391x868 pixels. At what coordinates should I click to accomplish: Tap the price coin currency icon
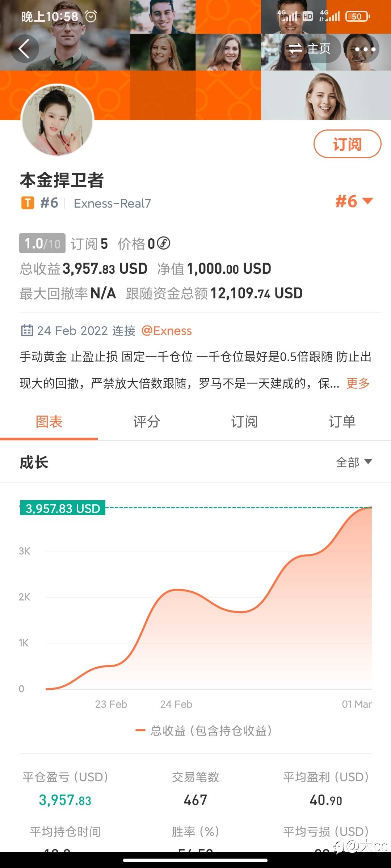click(x=164, y=243)
